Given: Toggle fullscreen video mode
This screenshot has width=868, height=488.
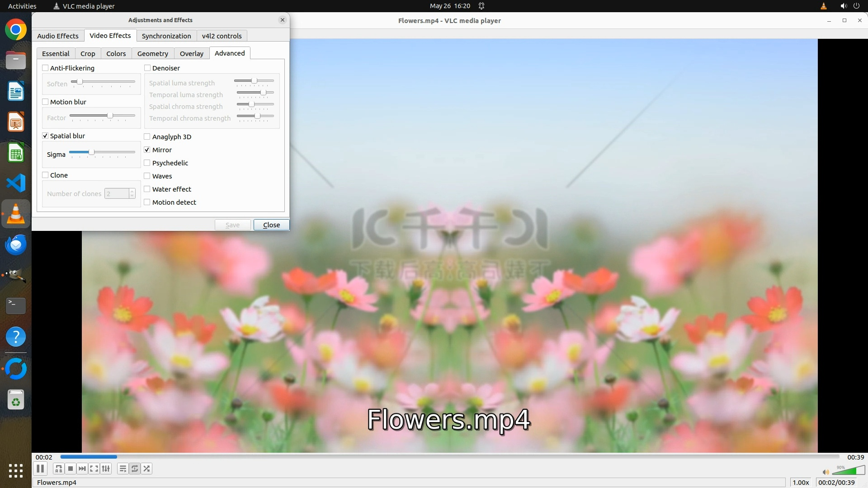Looking at the screenshot, I should point(94,469).
